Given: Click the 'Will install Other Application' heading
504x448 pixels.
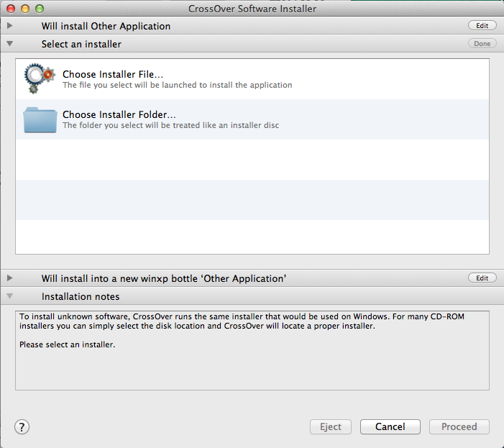Looking at the screenshot, I should coord(106,26).
